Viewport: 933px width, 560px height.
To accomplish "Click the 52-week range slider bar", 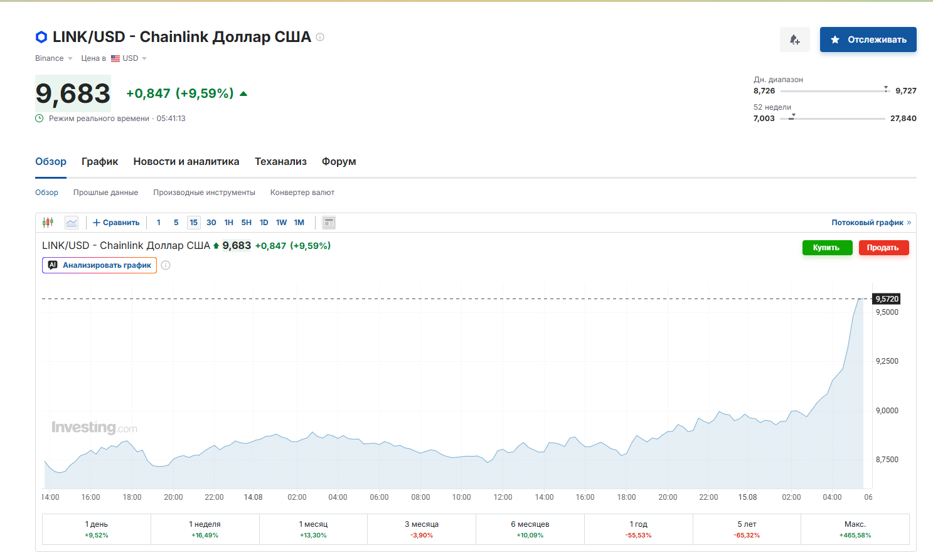I will tap(833, 119).
